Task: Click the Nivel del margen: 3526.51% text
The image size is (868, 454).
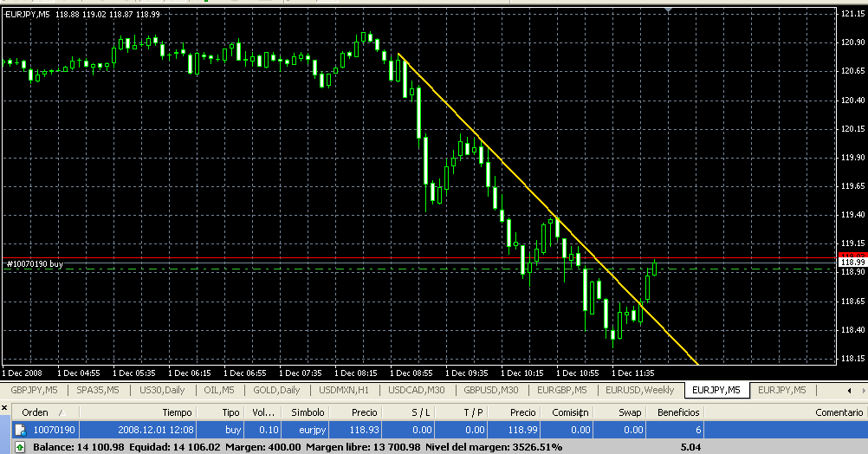Action: click(494, 447)
